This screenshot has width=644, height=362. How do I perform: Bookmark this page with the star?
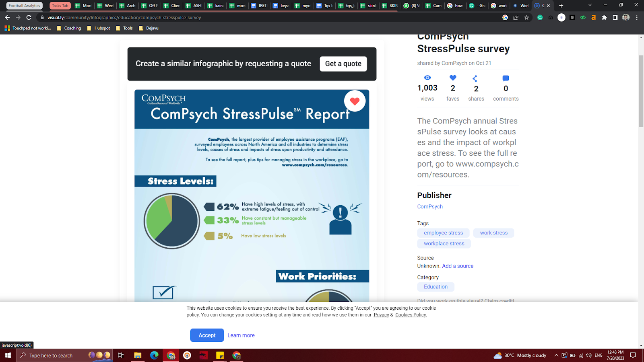pyautogui.click(x=526, y=17)
